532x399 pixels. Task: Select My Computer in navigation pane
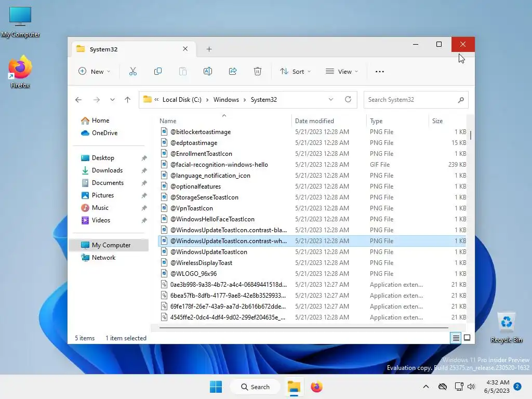click(109, 245)
